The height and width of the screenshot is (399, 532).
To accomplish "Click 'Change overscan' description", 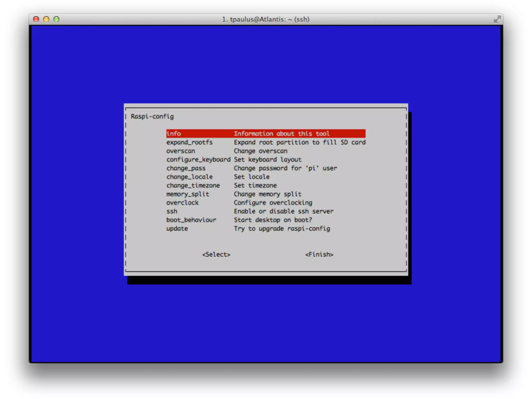I will pos(261,151).
